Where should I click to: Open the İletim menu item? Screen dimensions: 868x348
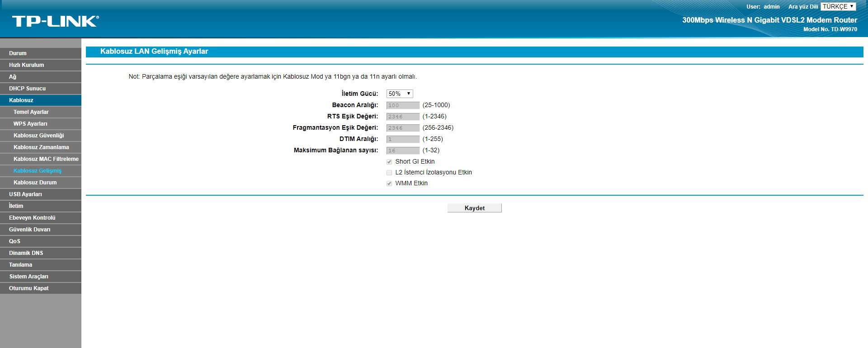[41, 206]
